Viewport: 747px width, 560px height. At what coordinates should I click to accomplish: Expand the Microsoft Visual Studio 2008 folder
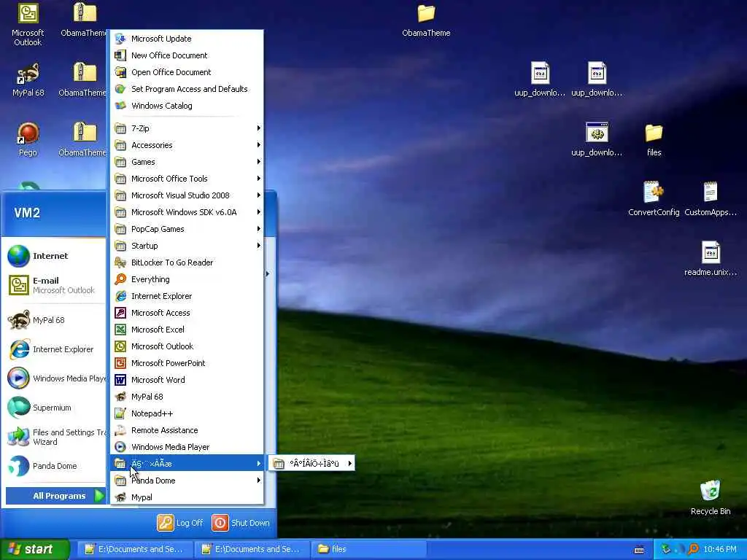(187, 195)
